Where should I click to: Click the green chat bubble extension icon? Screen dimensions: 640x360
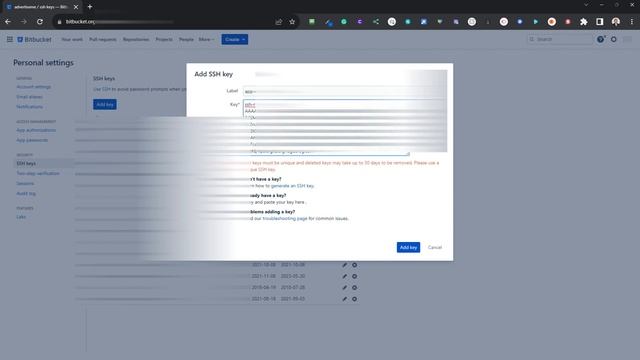[312, 22]
